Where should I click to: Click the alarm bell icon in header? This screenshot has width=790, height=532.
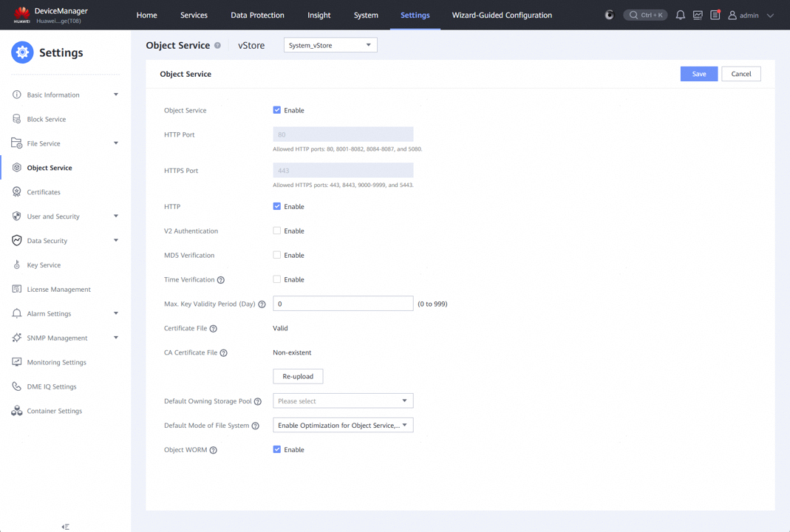[680, 15]
